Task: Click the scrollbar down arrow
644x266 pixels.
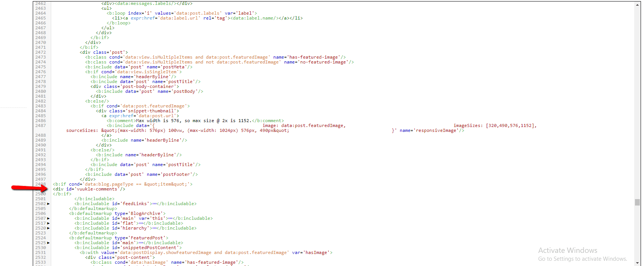Action: point(637,263)
